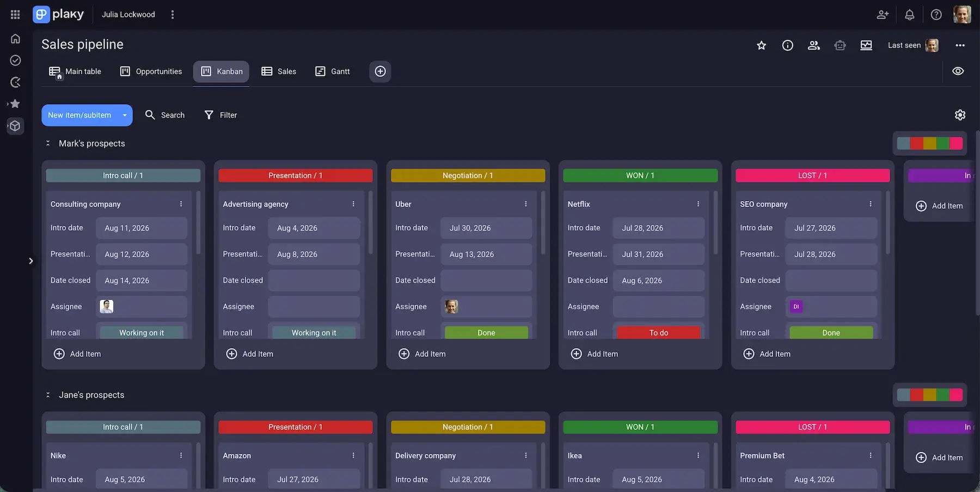Switch to the Gantt tab
Image resolution: width=980 pixels, height=492 pixels.
click(332, 71)
